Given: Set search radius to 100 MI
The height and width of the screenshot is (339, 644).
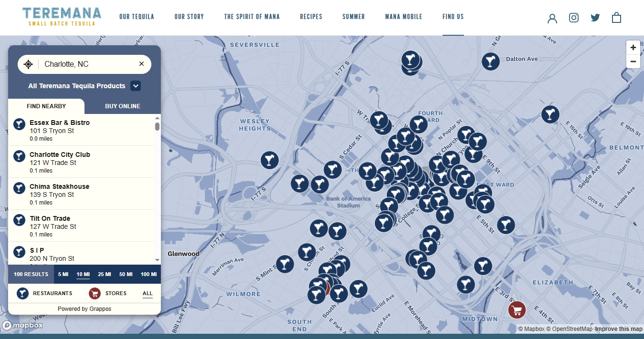Looking at the screenshot, I should pos(148,274).
